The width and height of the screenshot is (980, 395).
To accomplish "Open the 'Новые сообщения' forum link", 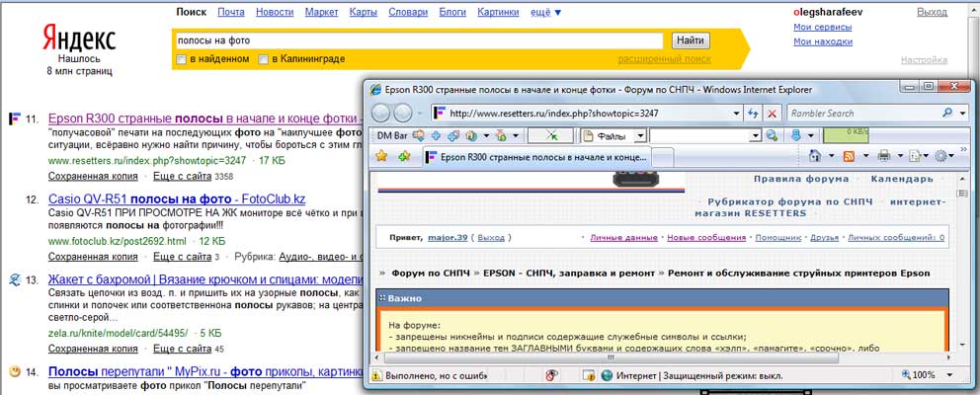I will [706, 238].
